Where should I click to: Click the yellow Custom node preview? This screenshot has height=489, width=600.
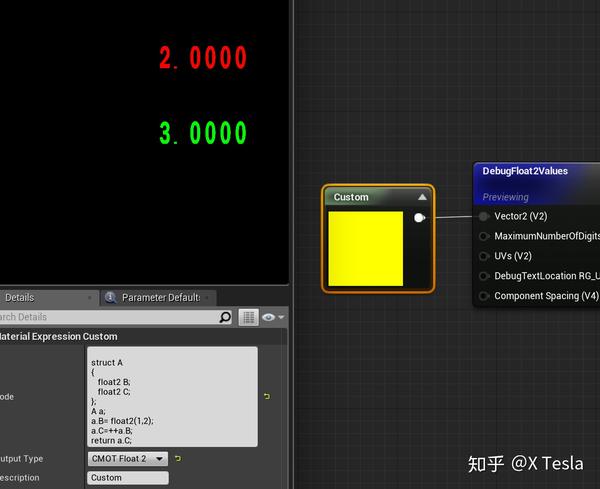[x=365, y=248]
